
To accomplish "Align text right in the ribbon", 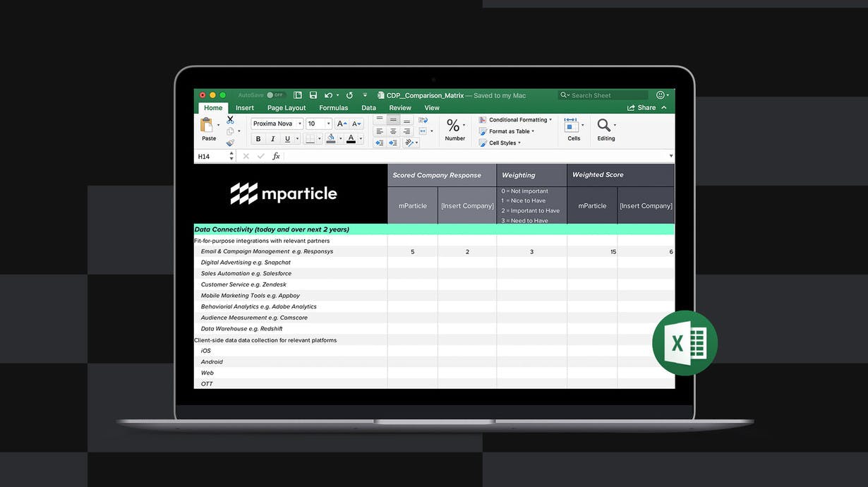I will [x=406, y=131].
